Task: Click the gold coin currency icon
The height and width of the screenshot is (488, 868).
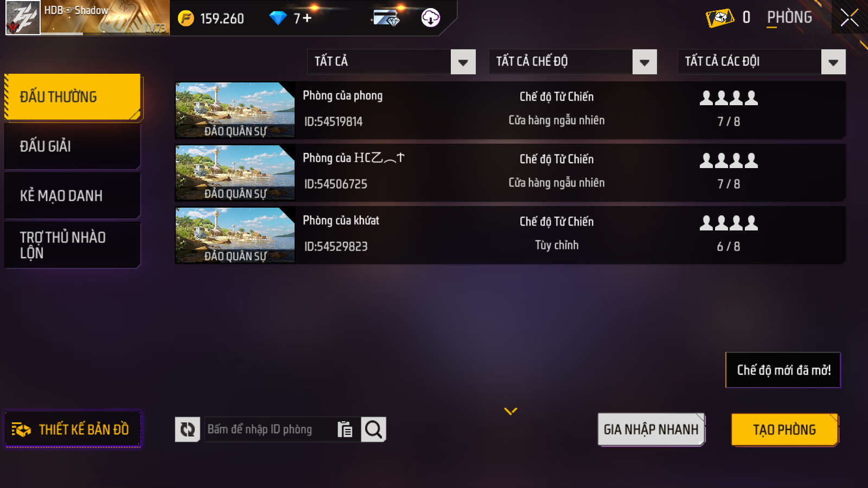Action: coord(186,18)
